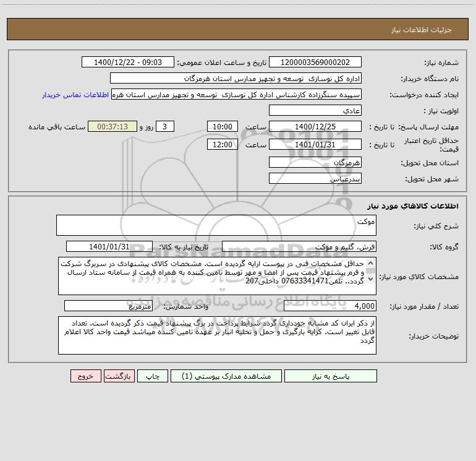Select the request creator field
476x461 pixels.
tap(236, 95)
